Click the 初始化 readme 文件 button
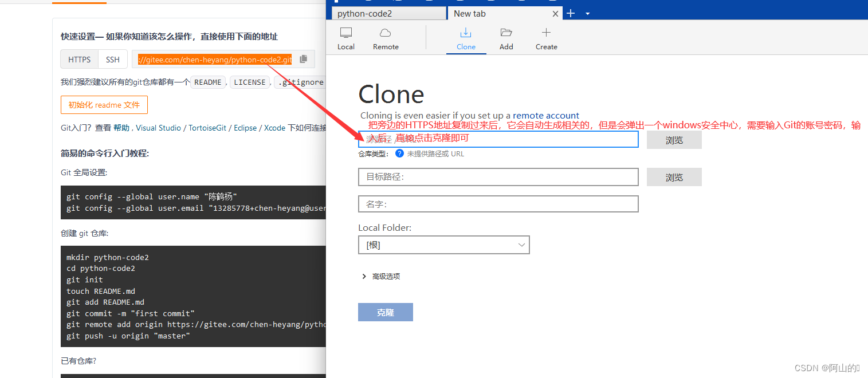The image size is (868, 378). click(104, 105)
